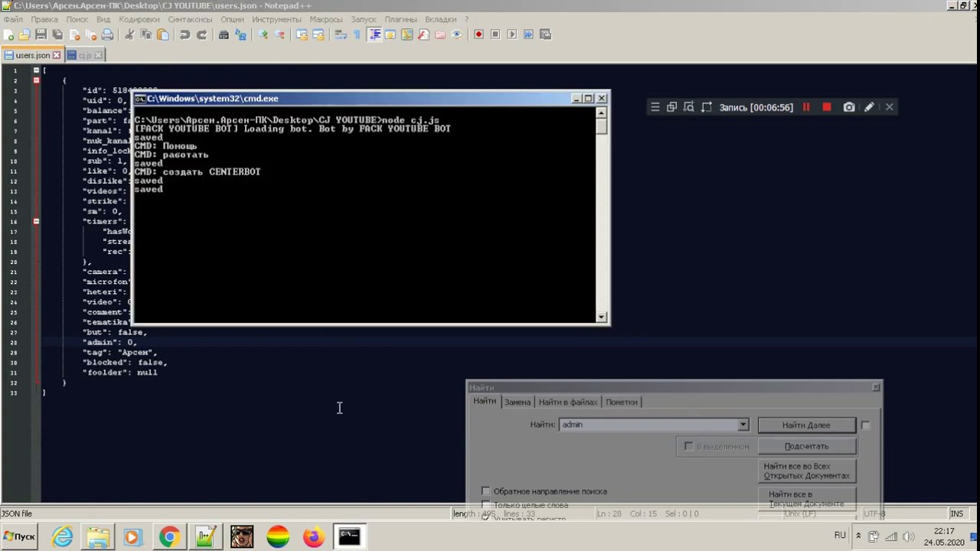Click the Find binoculars toolbar icon
The image size is (980, 551).
tap(224, 34)
